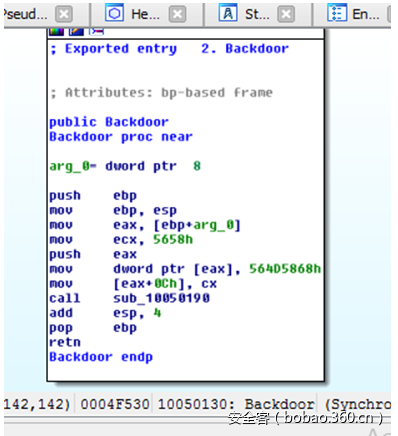This screenshot has width=398, height=436.
Task: Open the Strings tab 'A' icon
Action: [228, 13]
